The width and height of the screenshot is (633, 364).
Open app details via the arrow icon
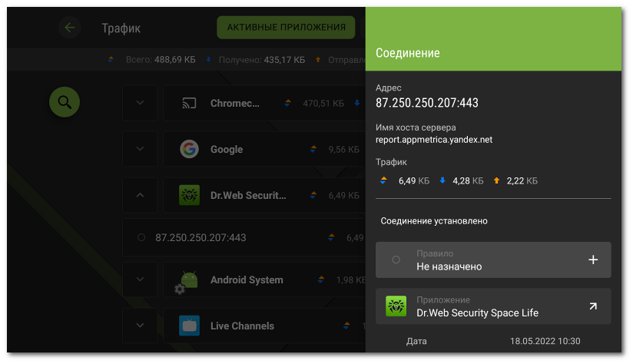593,306
